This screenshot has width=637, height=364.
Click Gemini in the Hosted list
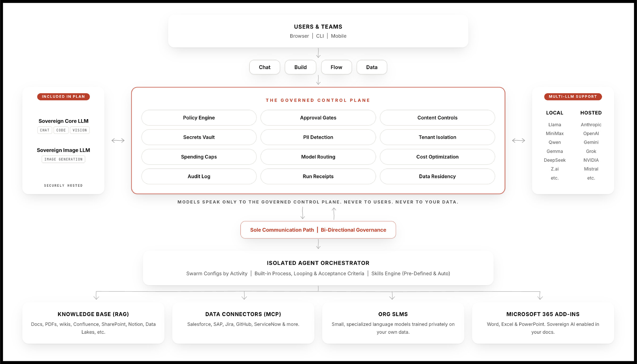tap(591, 142)
